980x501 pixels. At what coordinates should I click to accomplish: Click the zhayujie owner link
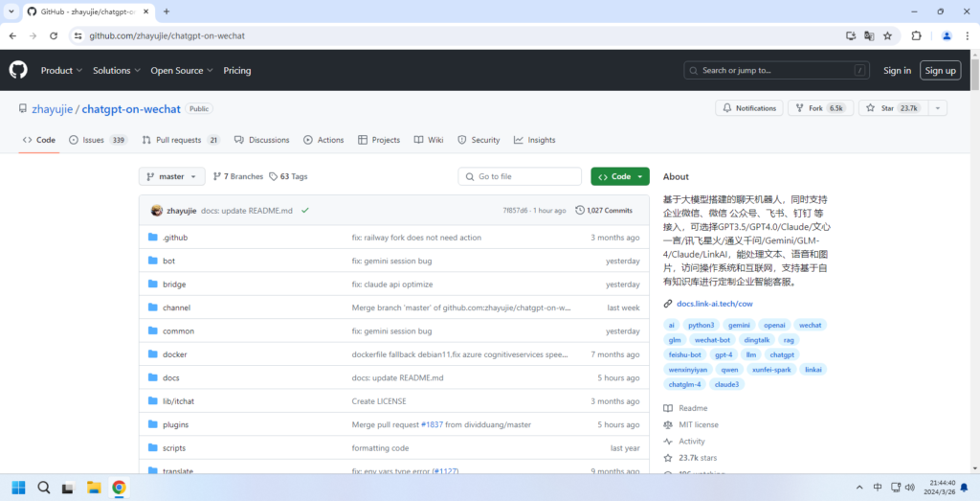[52, 109]
